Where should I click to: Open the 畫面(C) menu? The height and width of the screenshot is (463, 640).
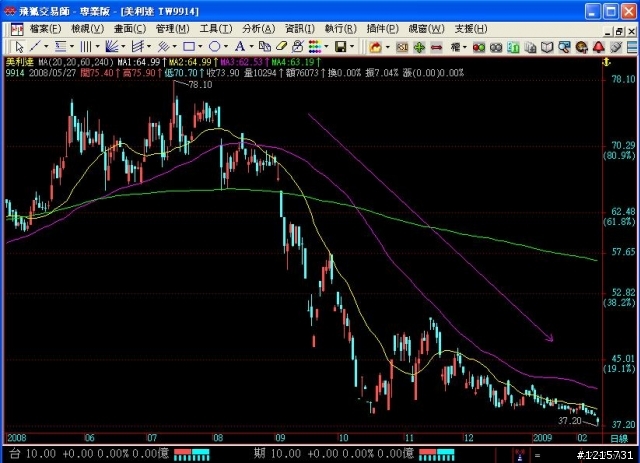[130, 29]
